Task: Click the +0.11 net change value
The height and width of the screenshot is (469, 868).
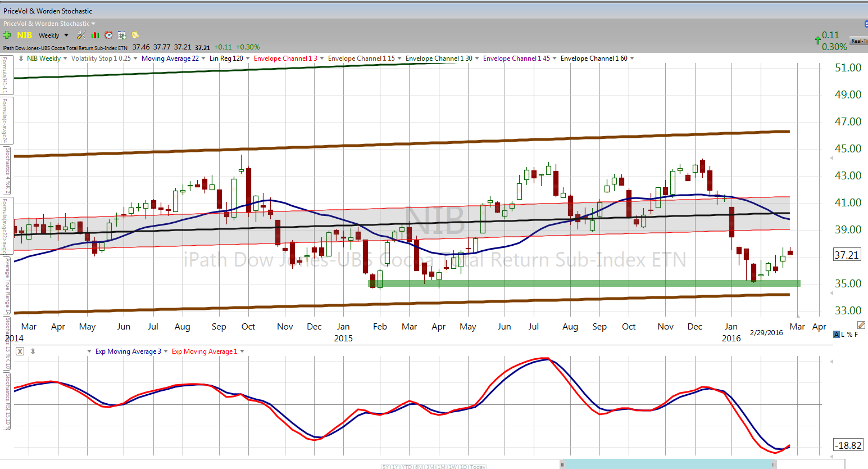Action: (222, 47)
